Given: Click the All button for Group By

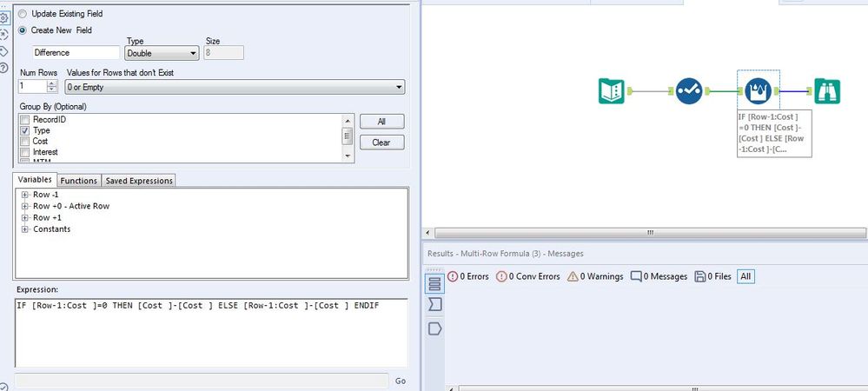Looking at the screenshot, I should (x=382, y=122).
